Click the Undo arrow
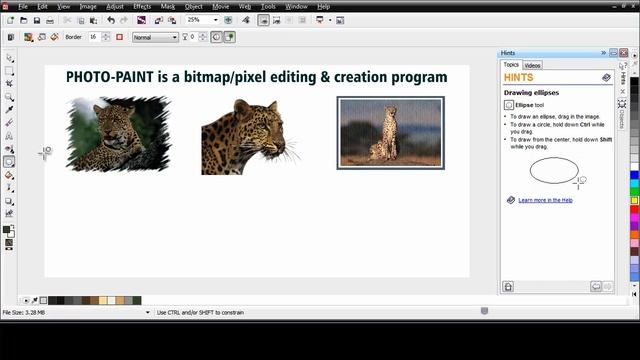Screen dimensions: 640x360 tap(111, 20)
